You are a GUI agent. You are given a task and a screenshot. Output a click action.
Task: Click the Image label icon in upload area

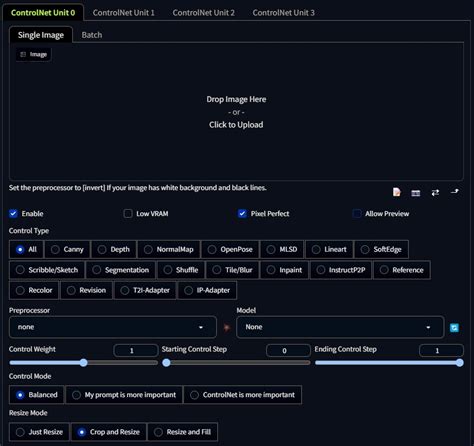[x=23, y=54]
